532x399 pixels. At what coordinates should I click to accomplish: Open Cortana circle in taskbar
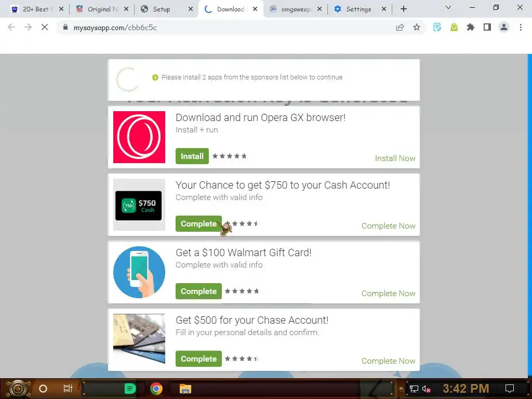43,389
